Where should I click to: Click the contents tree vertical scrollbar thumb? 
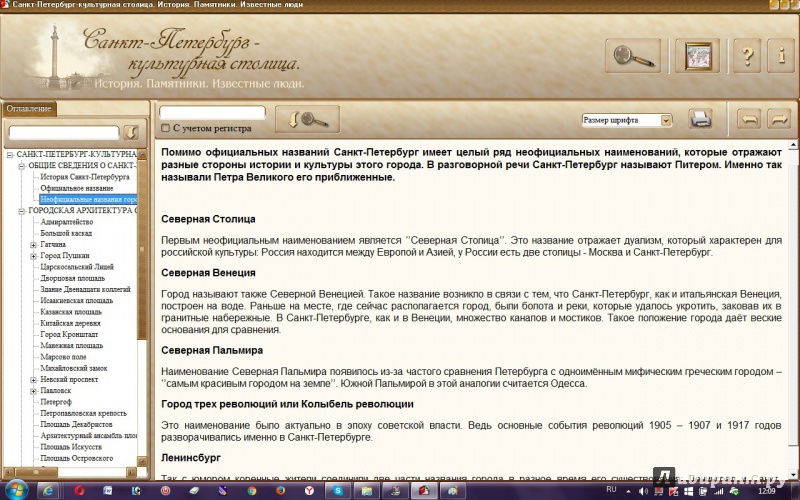[x=142, y=249]
